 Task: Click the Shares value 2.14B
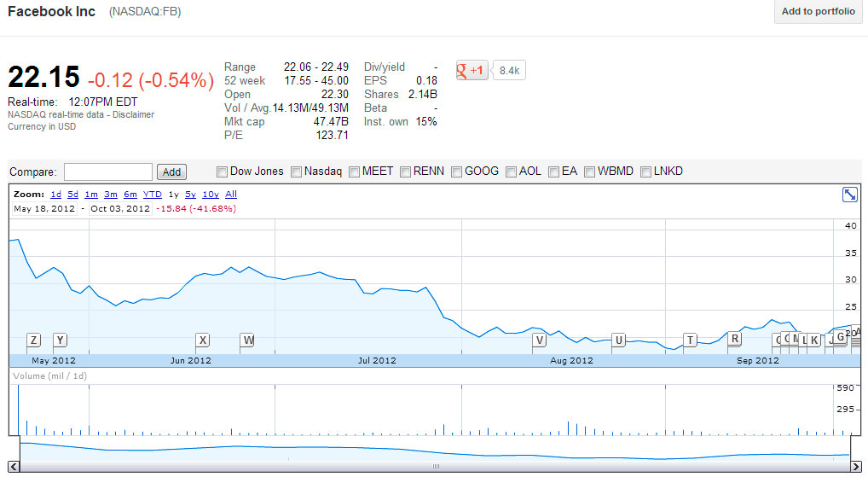pos(422,94)
